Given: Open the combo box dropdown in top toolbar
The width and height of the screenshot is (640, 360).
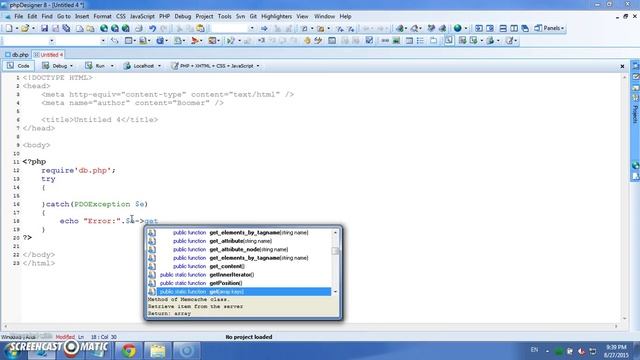Looking at the screenshot, I should (251, 28).
